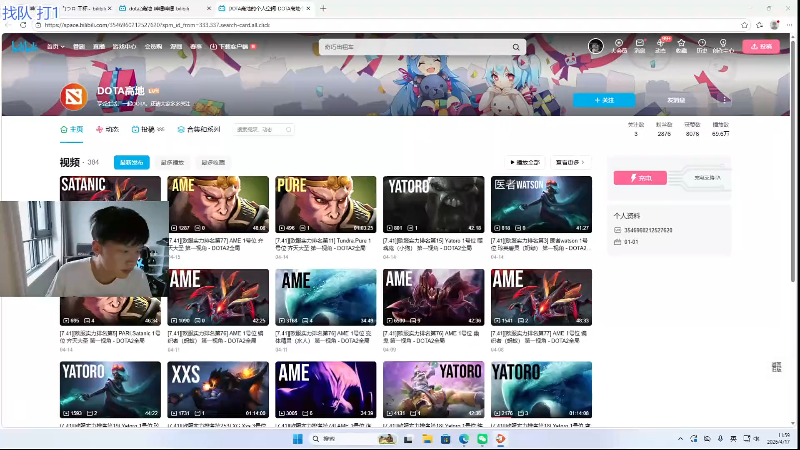Click search icon in channel video search box
800x450 pixels.
coord(288,130)
